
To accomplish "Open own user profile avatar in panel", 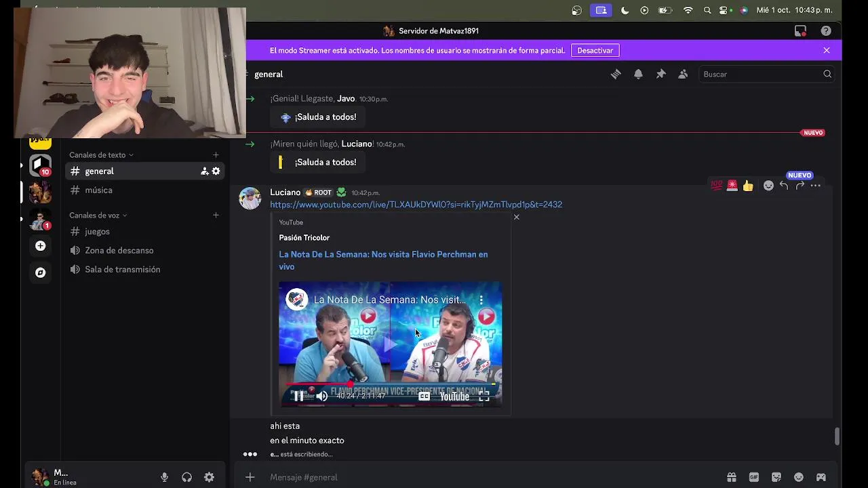I will [40, 476].
